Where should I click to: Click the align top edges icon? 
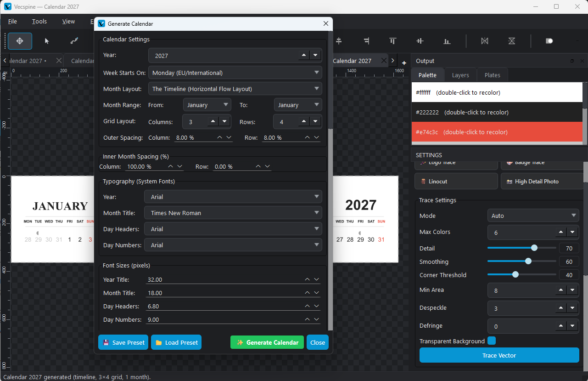pos(392,41)
